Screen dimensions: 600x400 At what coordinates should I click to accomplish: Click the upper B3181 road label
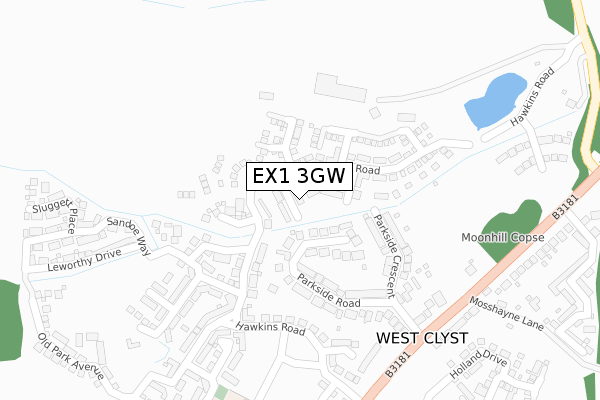565,207
